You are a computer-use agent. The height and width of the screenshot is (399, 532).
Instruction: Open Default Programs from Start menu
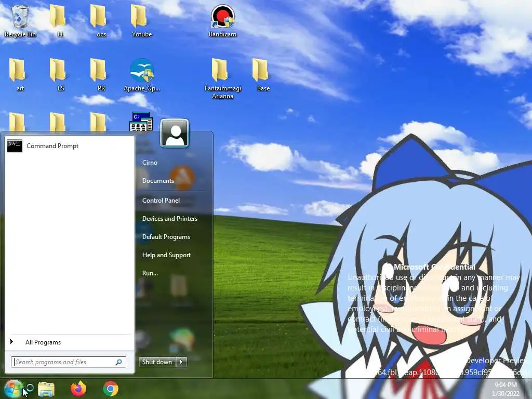(166, 237)
